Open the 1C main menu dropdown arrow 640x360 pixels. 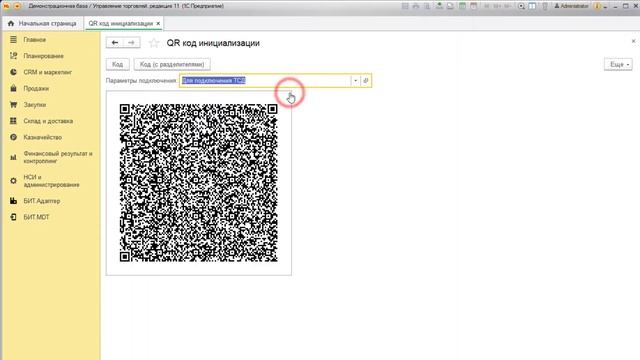(17, 6)
